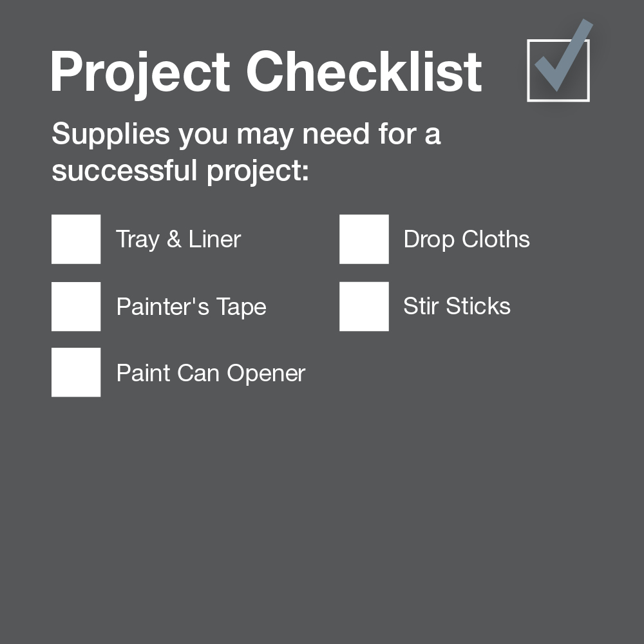Check the Tray & Liner checkbox
Image resolution: width=644 pixels, height=644 pixels.
pyautogui.click(x=76, y=240)
